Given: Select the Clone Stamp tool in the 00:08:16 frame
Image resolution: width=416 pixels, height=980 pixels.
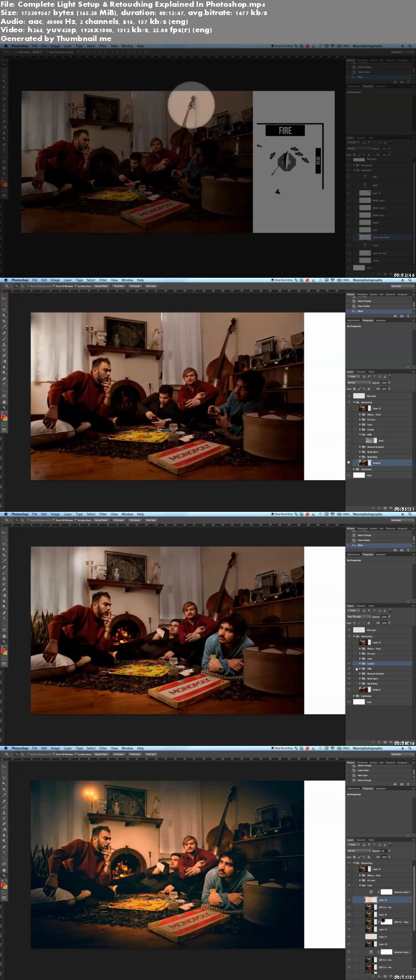Looking at the screenshot, I should tap(4, 578).
